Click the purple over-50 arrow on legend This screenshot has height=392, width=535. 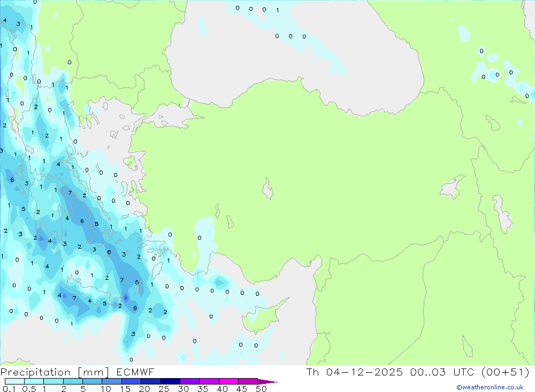click(x=267, y=382)
